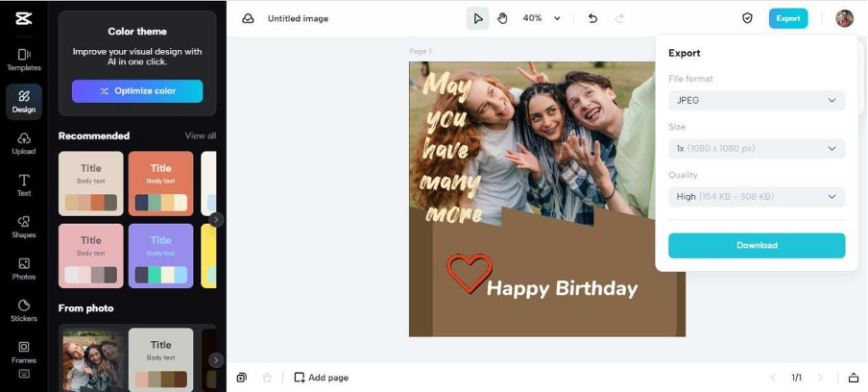Open the Size 1x dropdown
868x392 pixels.
click(x=757, y=148)
